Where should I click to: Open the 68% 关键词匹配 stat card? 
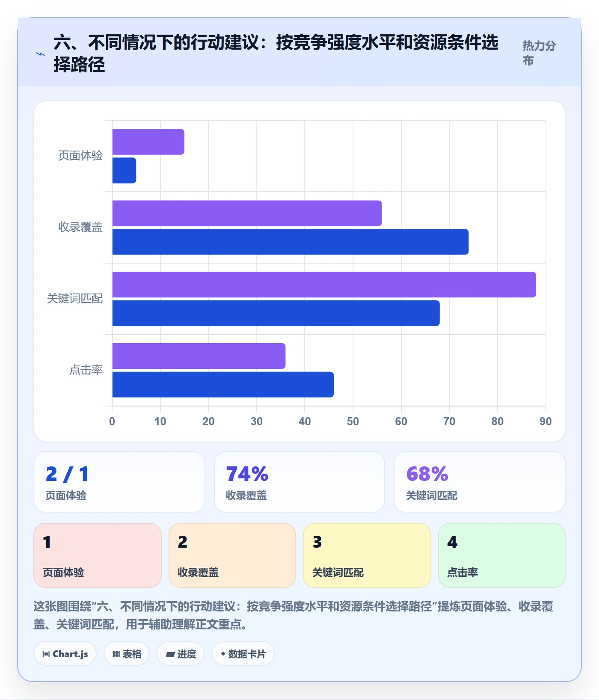480,482
